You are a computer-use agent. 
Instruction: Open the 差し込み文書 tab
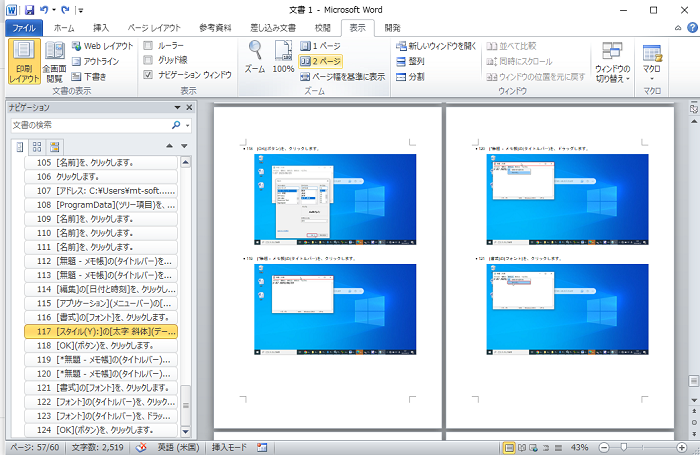coord(273,28)
